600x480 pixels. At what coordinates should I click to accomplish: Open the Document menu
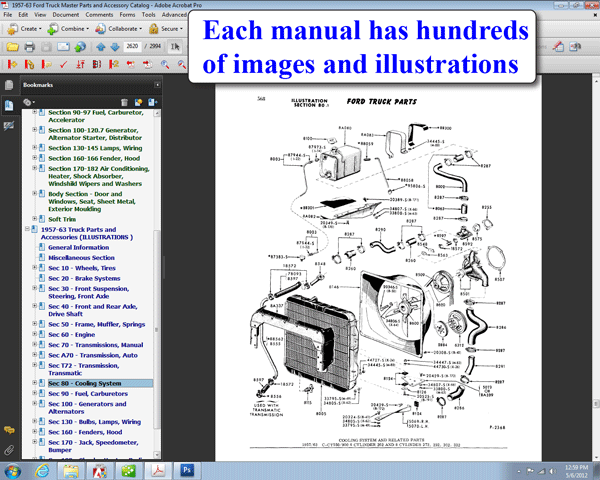(x=65, y=15)
